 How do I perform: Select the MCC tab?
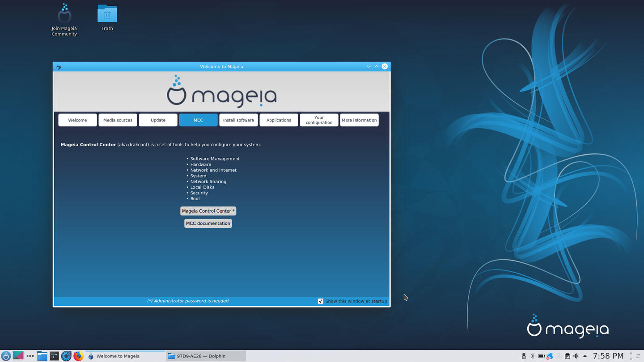coord(198,120)
